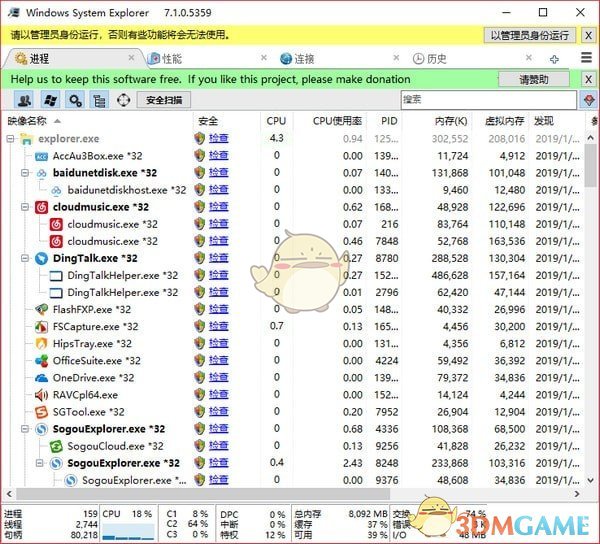Click 检查 link for FlashFXP.exe
The height and width of the screenshot is (544, 600).
218,309
